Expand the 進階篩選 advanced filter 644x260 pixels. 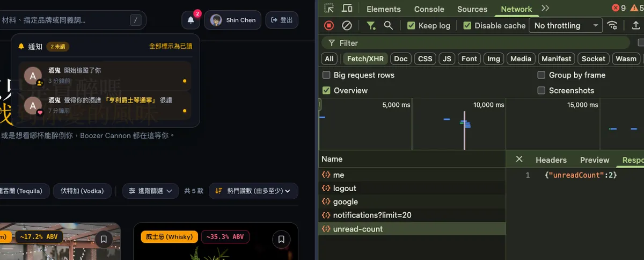point(151,191)
